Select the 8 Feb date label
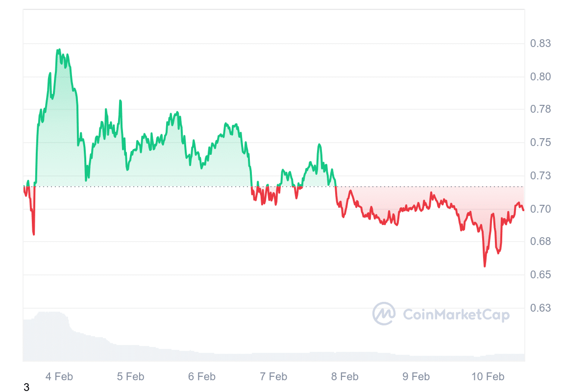This screenshot has height=392, width=588. coord(345,376)
